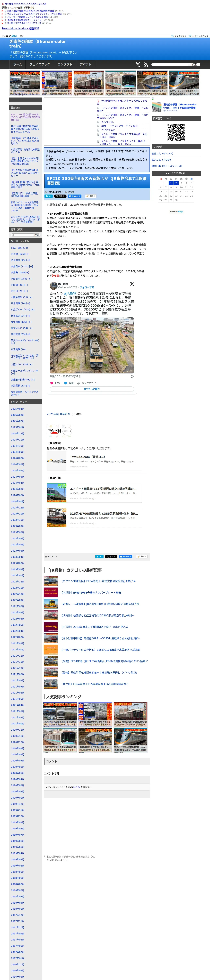
Task: Click the livedoor Blog logo in the top bar
Action: tap(9, 36)
